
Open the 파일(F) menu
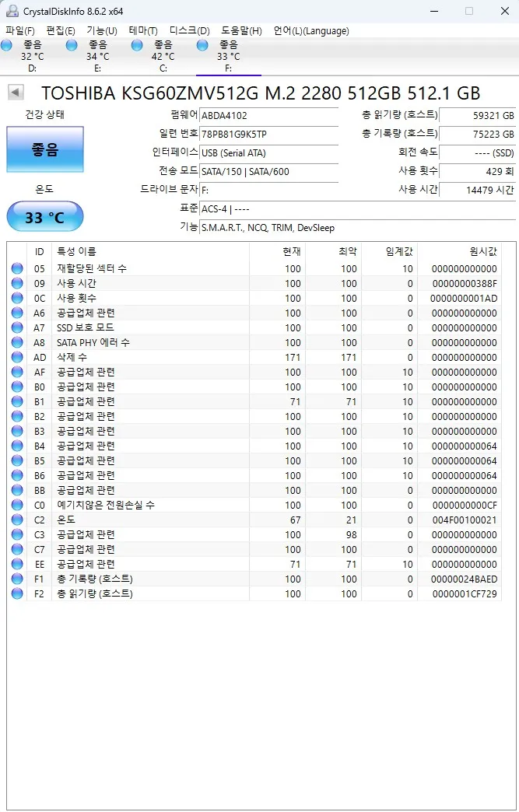(x=20, y=30)
